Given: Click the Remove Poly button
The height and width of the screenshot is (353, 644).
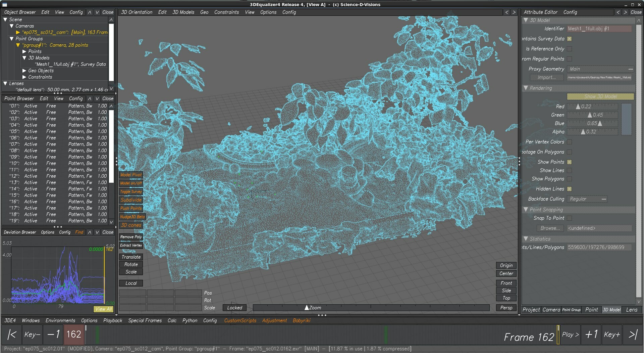Looking at the screenshot, I should 131,237.
